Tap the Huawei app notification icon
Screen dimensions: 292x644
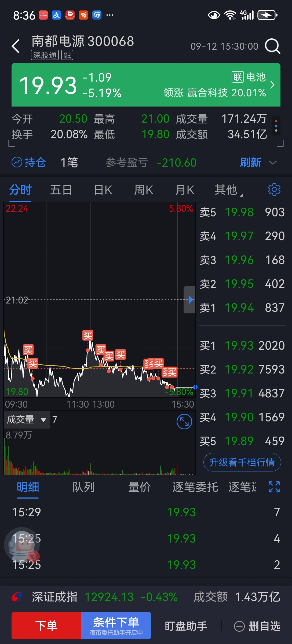pyautogui.click(x=43, y=15)
